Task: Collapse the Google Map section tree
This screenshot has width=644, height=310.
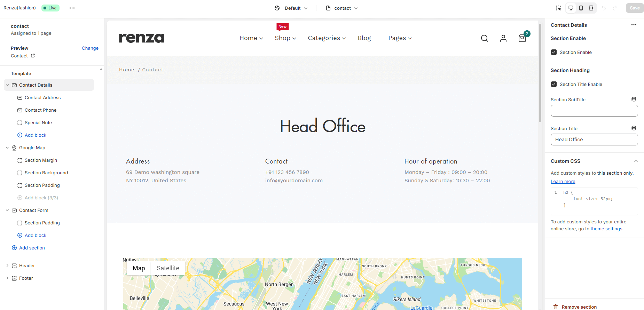Action: [7, 148]
